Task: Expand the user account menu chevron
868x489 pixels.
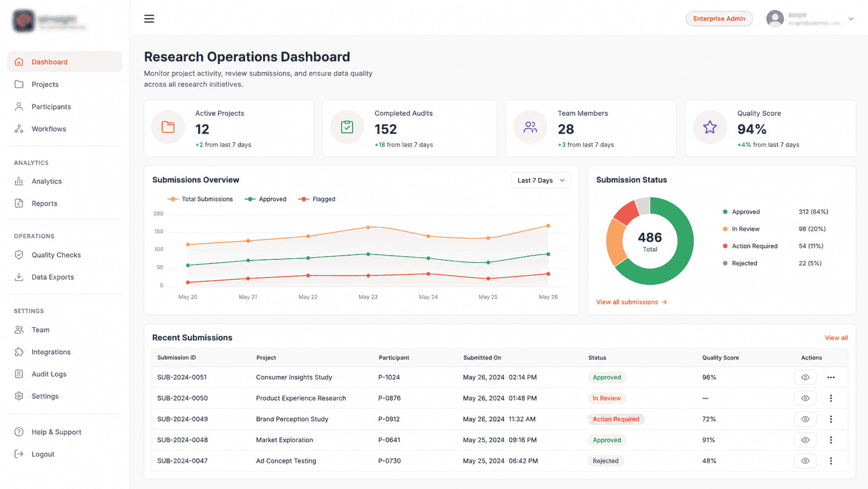Action: pyautogui.click(x=851, y=19)
